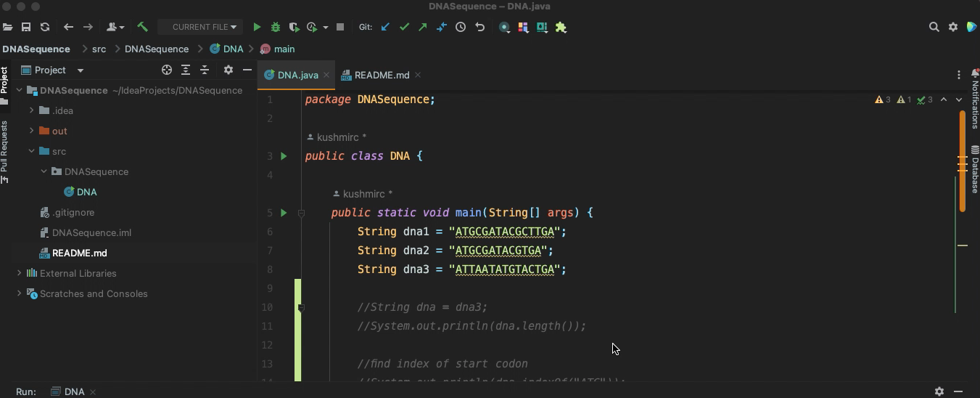Expand profiler options dropdown arrow

(326, 27)
